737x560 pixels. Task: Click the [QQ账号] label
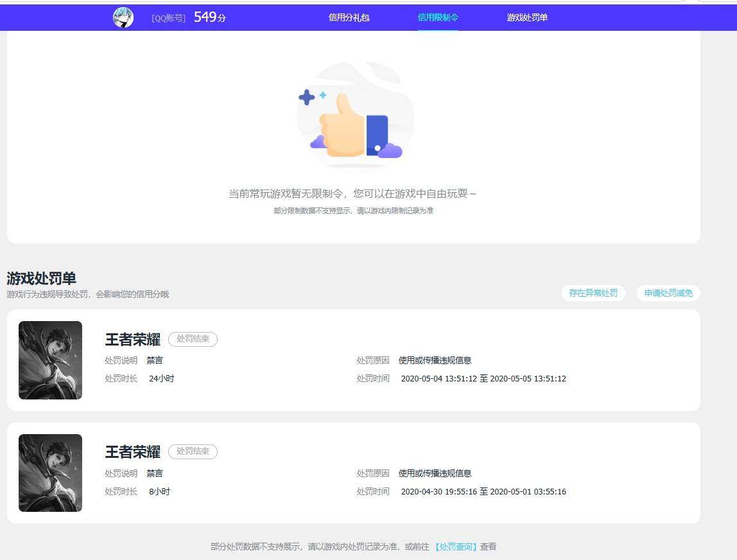pos(168,19)
